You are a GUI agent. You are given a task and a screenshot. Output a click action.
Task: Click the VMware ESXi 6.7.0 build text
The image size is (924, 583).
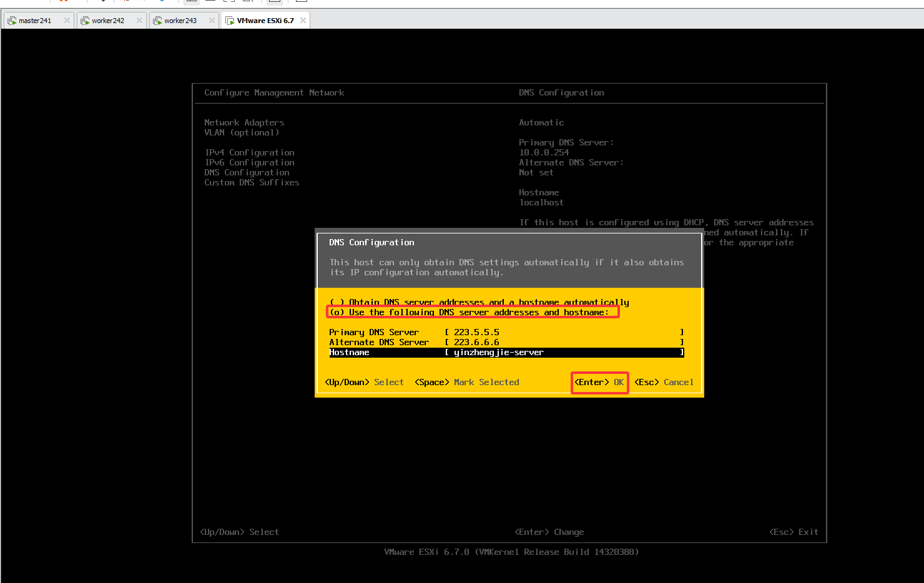[x=511, y=552]
